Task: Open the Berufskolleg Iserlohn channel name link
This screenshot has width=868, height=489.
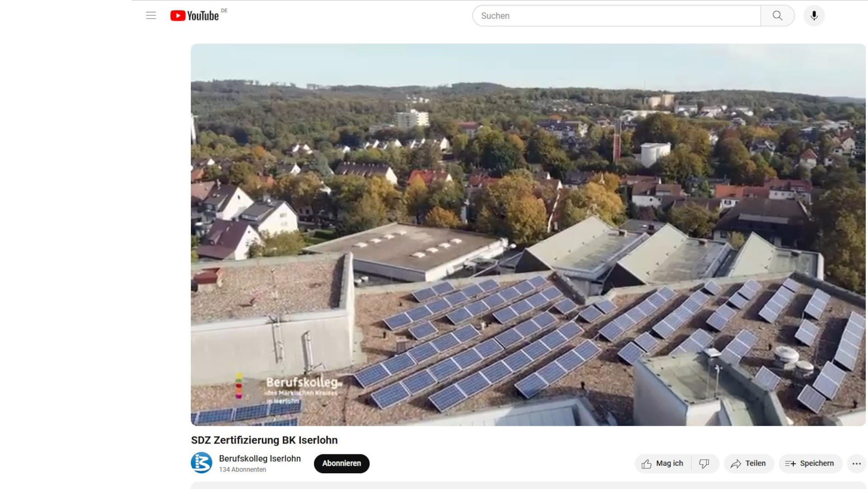Action: (x=259, y=458)
